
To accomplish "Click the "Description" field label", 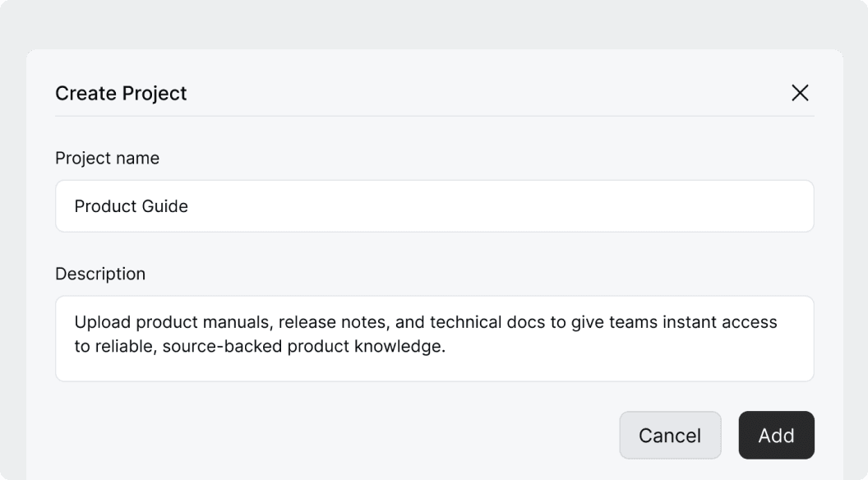I will pos(100,274).
